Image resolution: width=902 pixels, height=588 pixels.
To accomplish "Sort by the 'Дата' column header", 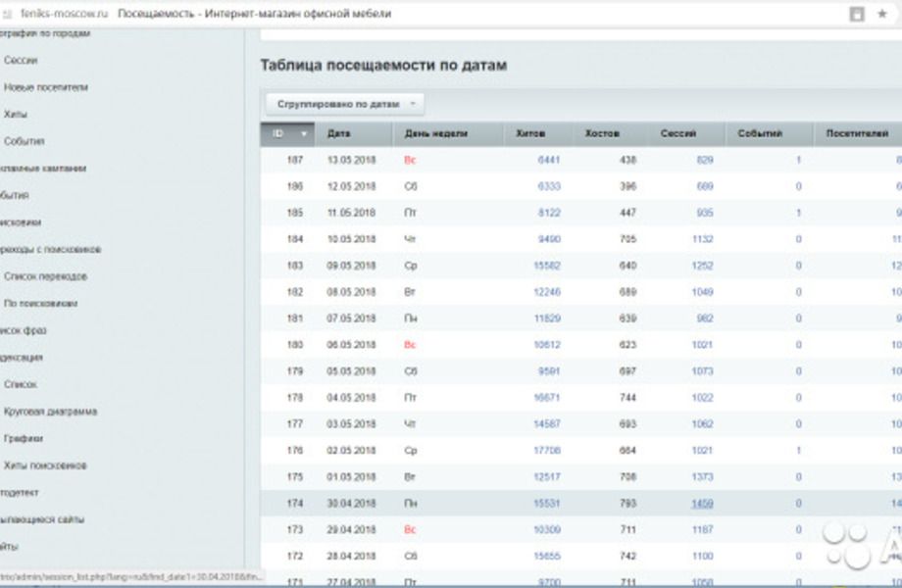I will pos(339,133).
